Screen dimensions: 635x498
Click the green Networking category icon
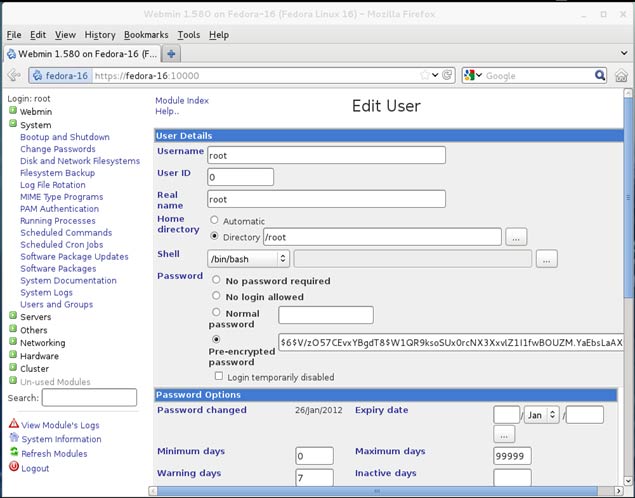click(x=13, y=341)
